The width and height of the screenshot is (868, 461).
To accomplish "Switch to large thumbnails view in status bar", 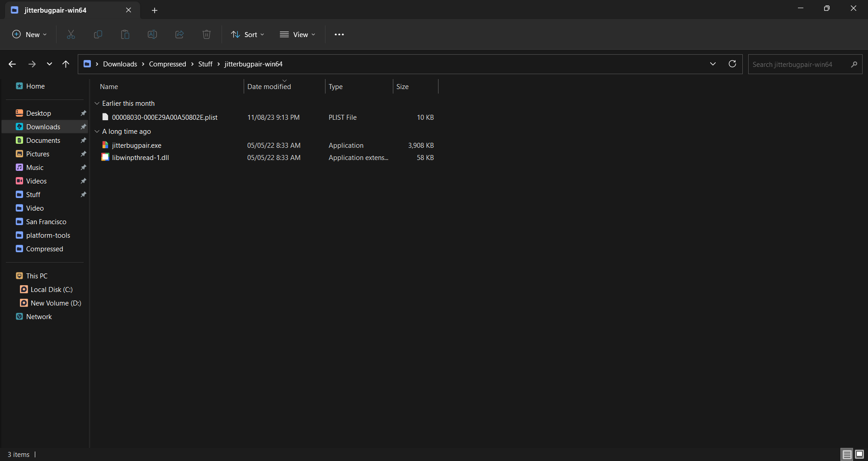I will pos(859,454).
